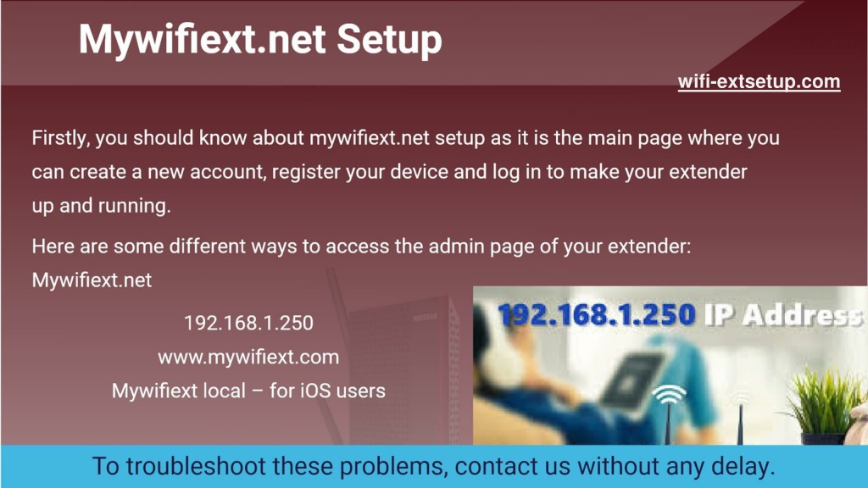Click the white WiFi signal icon in photo
This screenshot has width=868, height=488.
point(669,395)
